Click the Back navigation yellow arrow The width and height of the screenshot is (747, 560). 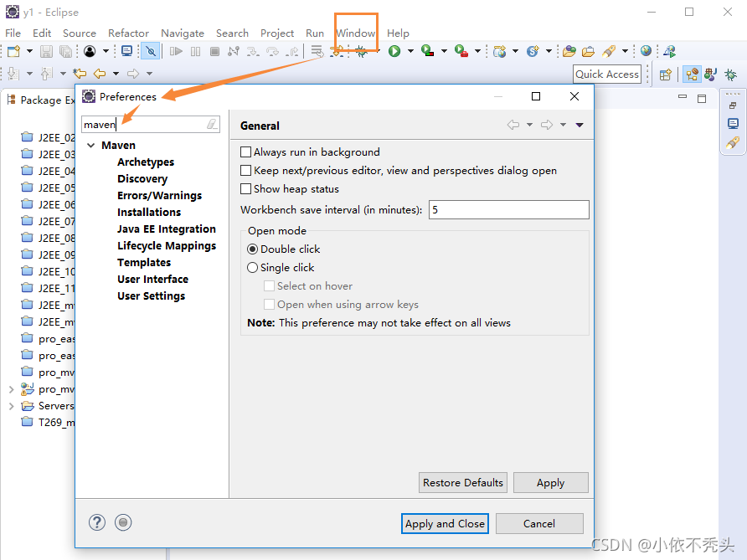[100, 74]
